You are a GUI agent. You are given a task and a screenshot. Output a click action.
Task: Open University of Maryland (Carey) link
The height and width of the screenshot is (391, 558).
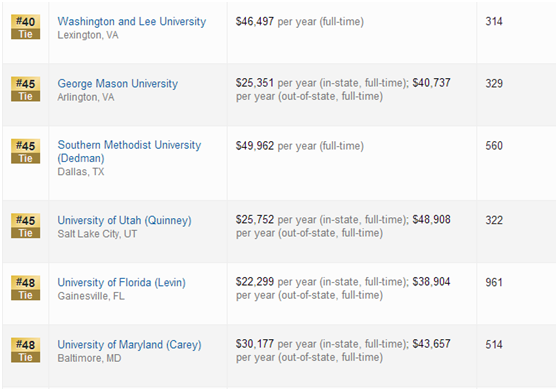click(130, 344)
